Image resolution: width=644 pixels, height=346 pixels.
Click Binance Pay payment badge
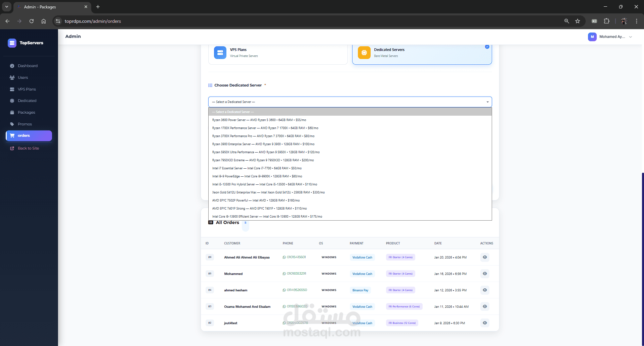360,290
